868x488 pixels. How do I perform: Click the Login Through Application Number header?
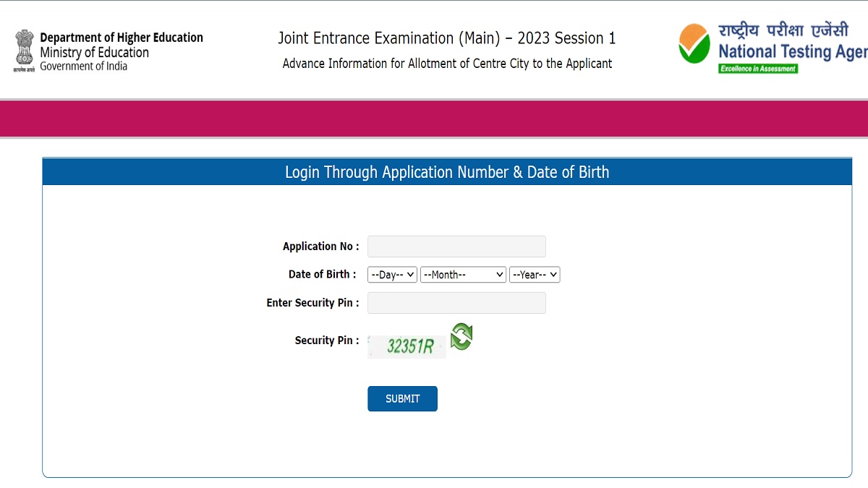[x=447, y=172]
